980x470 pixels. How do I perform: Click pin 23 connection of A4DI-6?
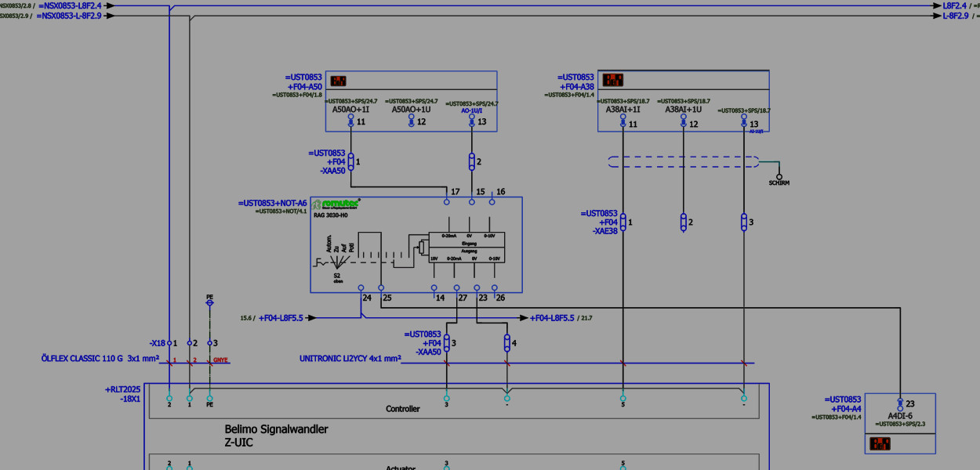coord(900,404)
